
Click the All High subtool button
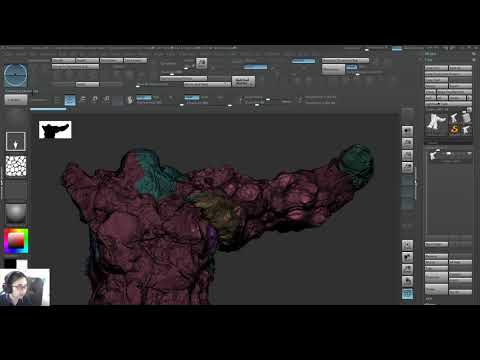pyautogui.click(x=460, y=262)
